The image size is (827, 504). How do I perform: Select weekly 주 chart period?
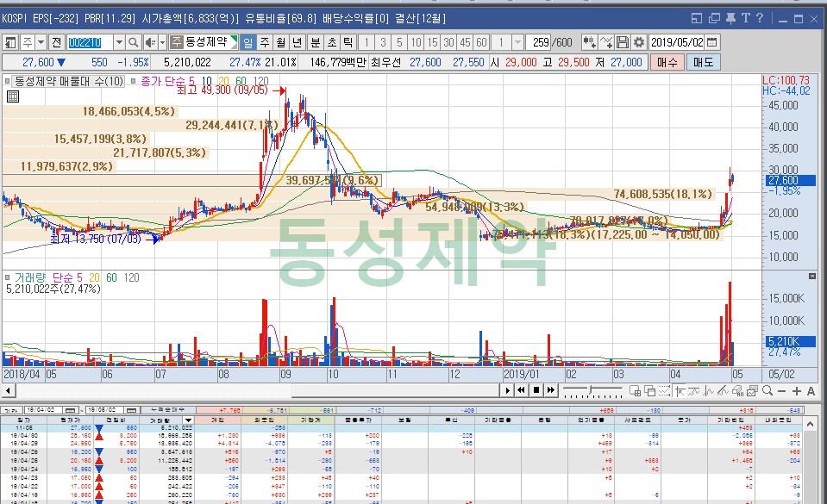265,42
